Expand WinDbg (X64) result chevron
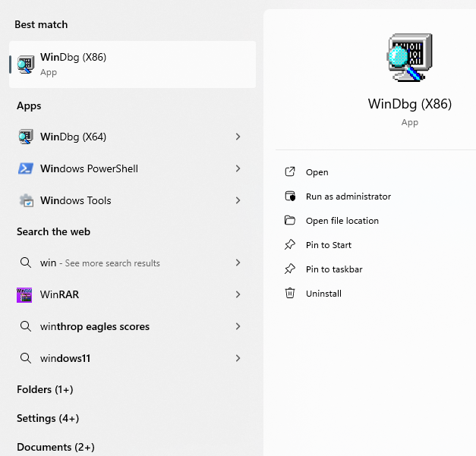Image resolution: width=476 pixels, height=456 pixels. 238,137
